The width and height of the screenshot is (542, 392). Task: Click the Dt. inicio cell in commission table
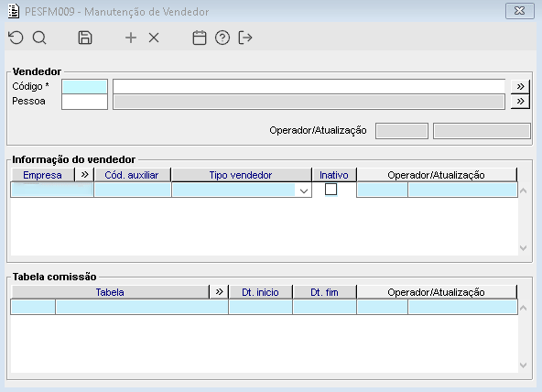click(x=261, y=308)
